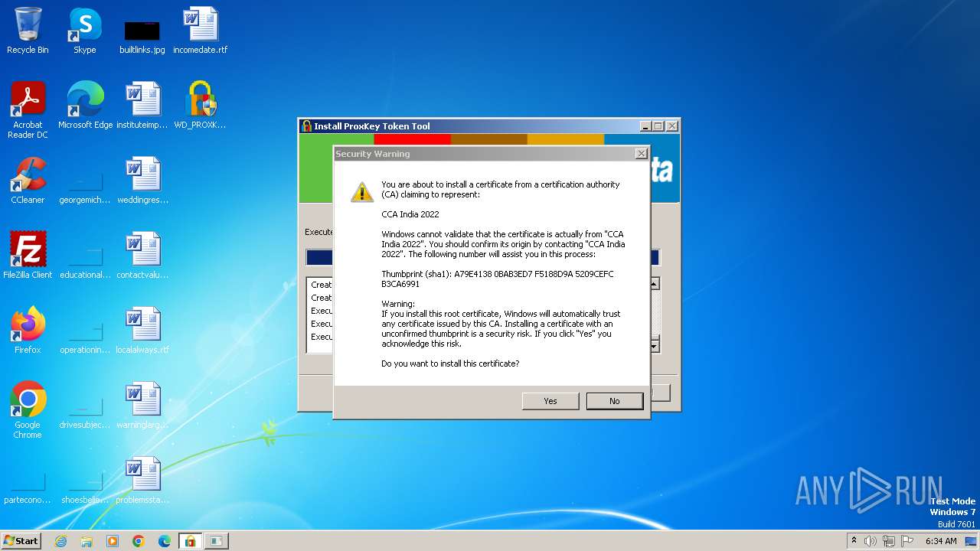Open the Recycle Bin desktop icon

click(28, 31)
